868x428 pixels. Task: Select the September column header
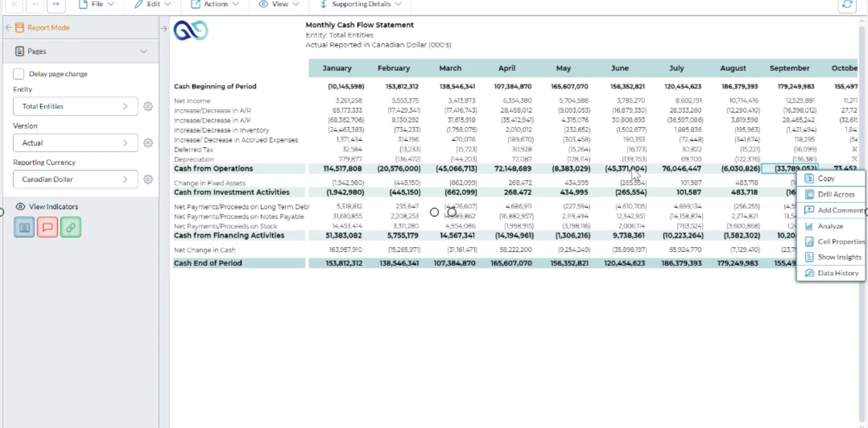[x=790, y=68]
